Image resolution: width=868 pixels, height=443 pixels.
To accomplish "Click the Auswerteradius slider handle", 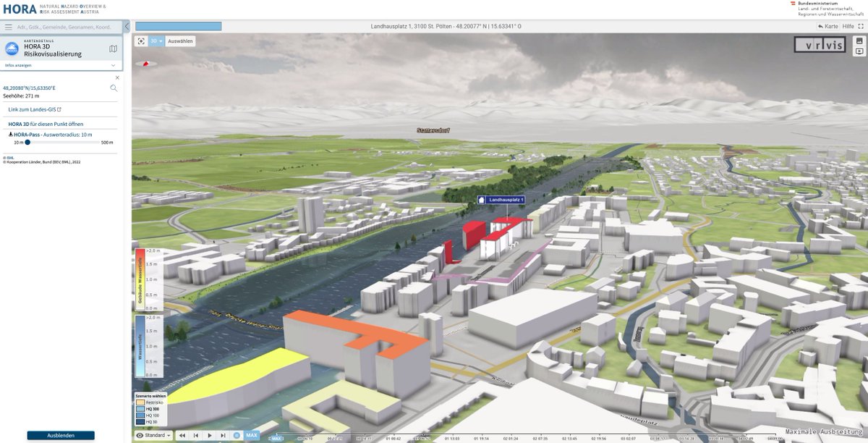I will (x=27, y=143).
